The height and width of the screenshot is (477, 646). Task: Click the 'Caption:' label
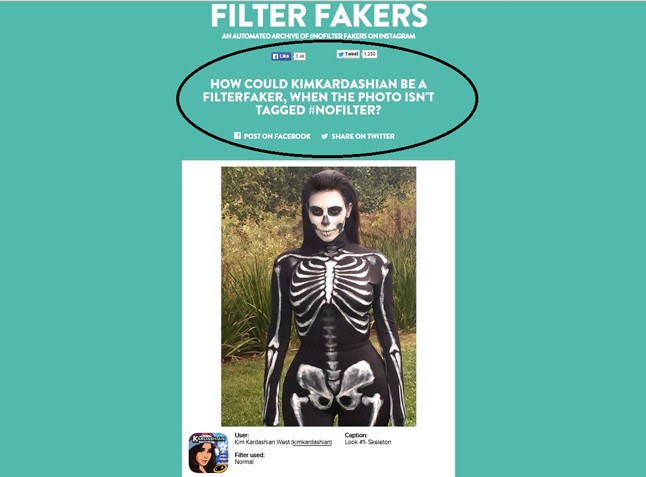tap(356, 435)
